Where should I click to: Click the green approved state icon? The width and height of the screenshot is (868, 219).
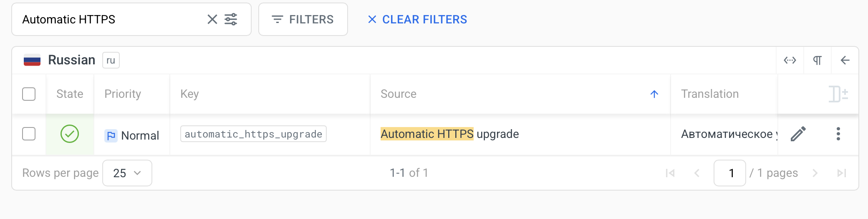pyautogui.click(x=70, y=134)
